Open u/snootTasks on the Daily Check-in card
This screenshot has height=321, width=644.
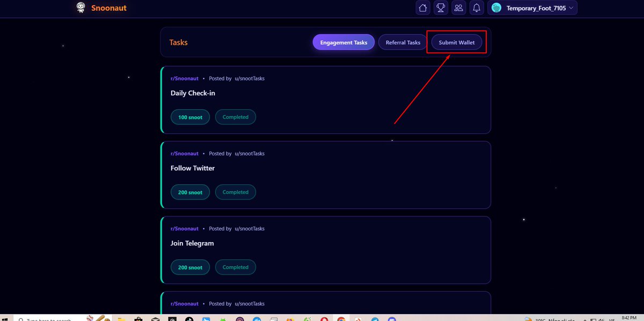[x=250, y=78]
